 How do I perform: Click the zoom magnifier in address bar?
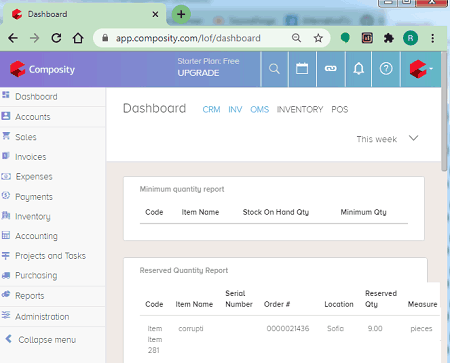(x=296, y=38)
